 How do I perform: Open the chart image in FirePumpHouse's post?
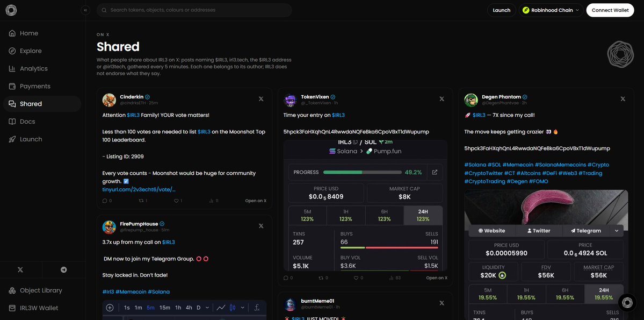click(x=184, y=310)
